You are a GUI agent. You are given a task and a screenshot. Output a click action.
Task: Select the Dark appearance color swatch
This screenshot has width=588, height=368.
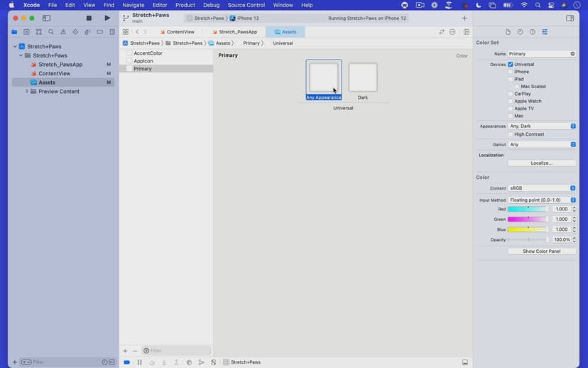(x=363, y=77)
